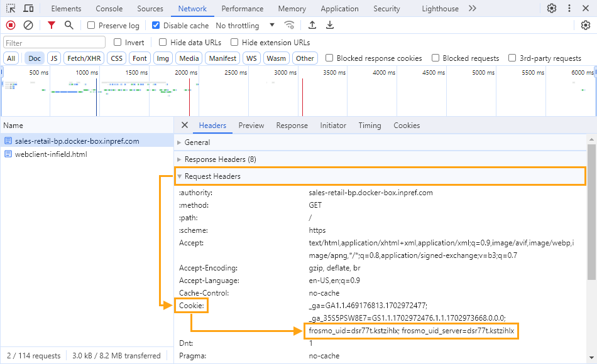
Task: Click the export HAR download icon
Action: (x=330, y=25)
